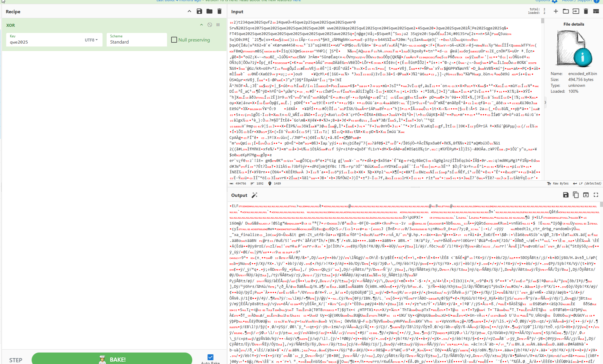Clear the input and output with the trash icon
This screenshot has width=603, height=364.
[x=586, y=11]
